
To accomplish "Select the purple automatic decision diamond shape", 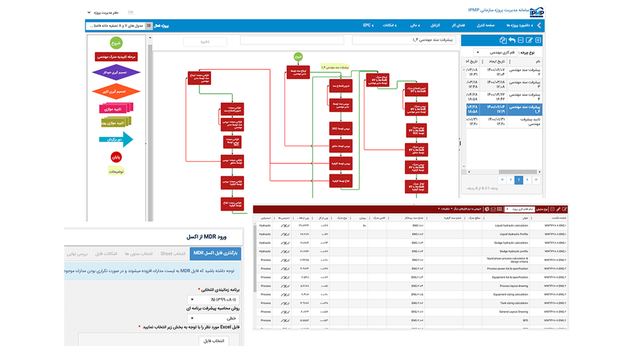I will coord(116,72).
